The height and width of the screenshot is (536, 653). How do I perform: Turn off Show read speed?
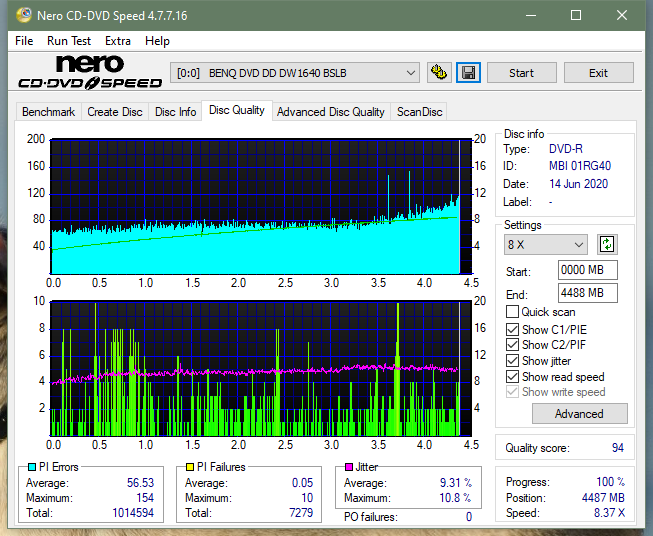(x=512, y=376)
